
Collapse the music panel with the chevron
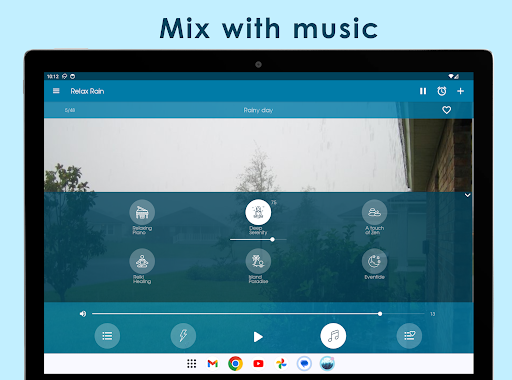[467, 195]
